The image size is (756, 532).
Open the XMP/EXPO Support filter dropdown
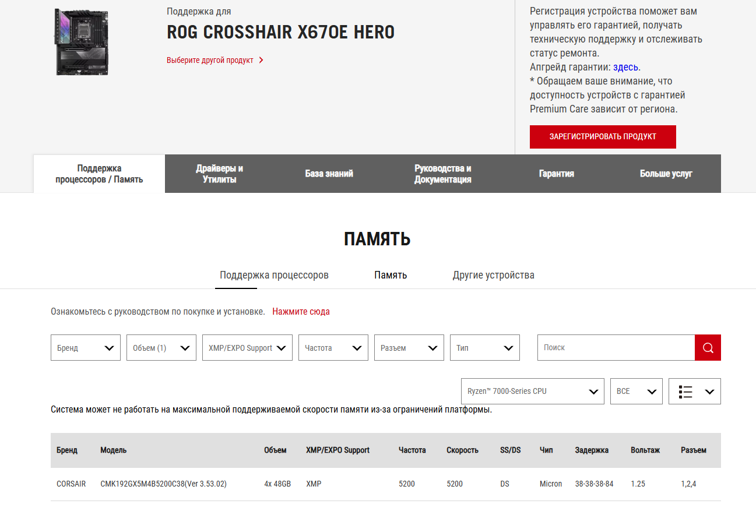(x=247, y=348)
